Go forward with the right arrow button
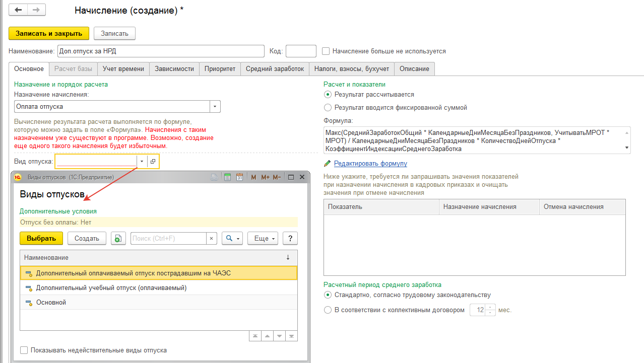 (36, 10)
